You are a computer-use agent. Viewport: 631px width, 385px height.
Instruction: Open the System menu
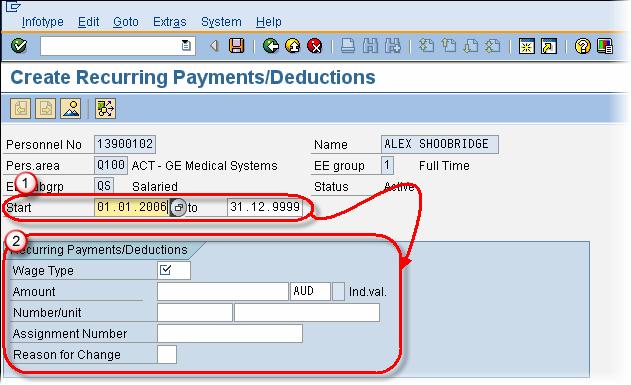[x=221, y=22]
